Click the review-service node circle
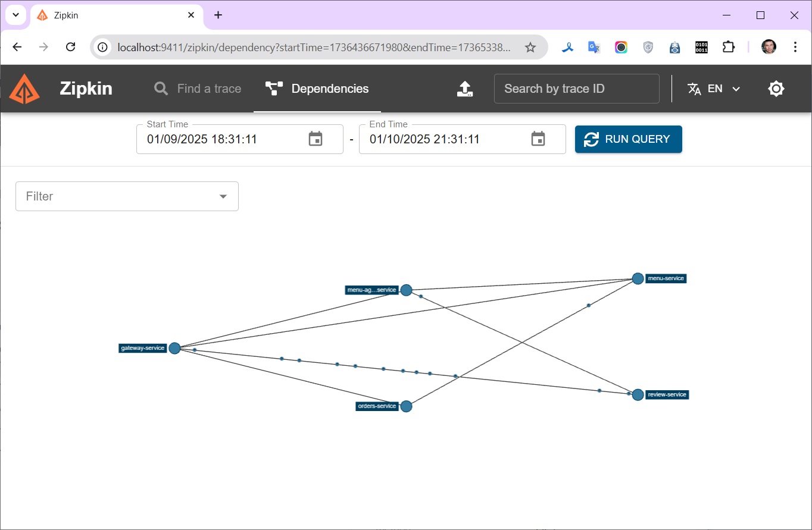Image resolution: width=812 pixels, height=530 pixels. (x=638, y=394)
